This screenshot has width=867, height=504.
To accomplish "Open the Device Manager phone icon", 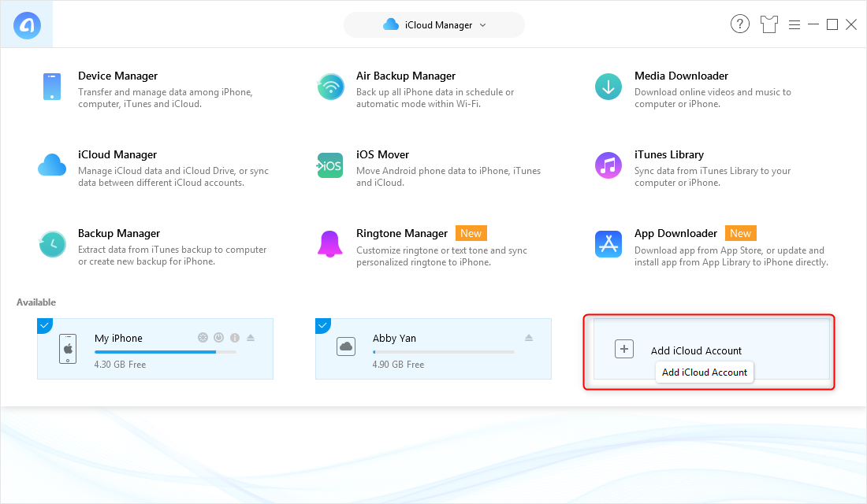I will (52, 87).
